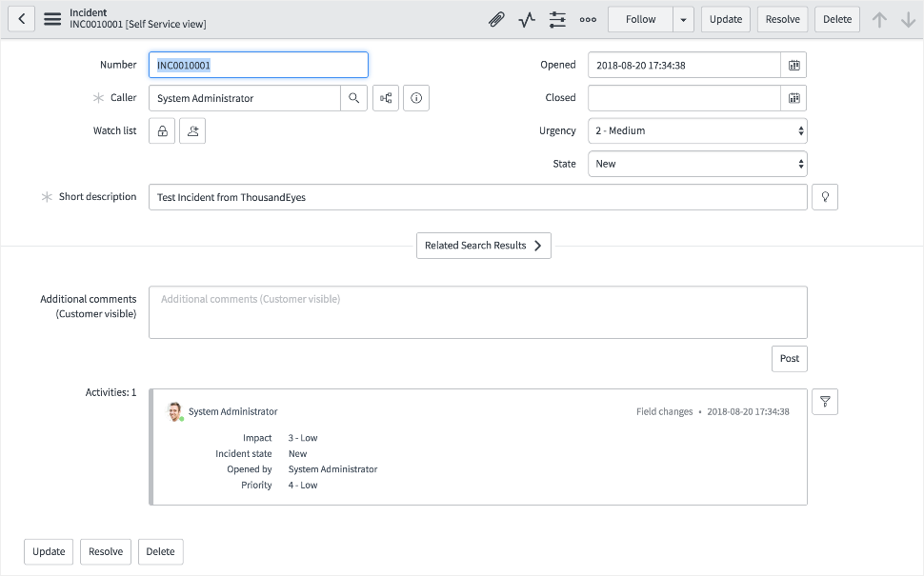The width and height of the screenshot is (924, 576).
Task: Click the back arrow button
Action: (22, 19)
